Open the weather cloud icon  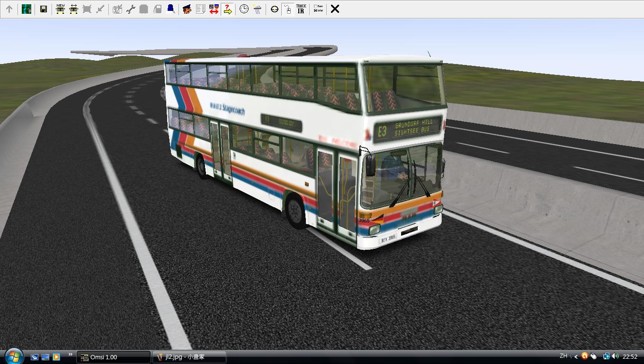click(x=257, y=9)
